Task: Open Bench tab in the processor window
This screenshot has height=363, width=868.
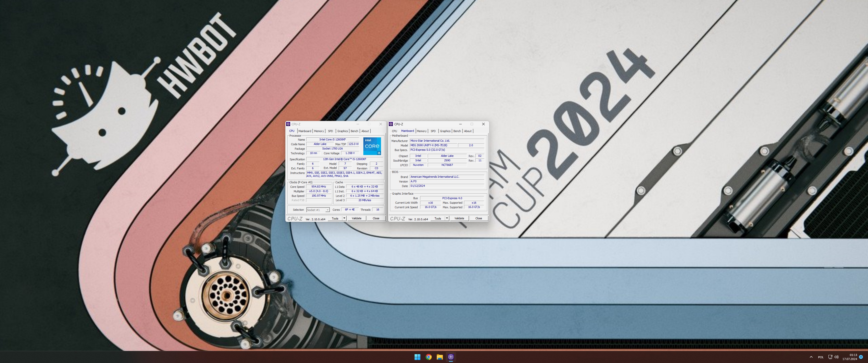Action: point(355,131)
